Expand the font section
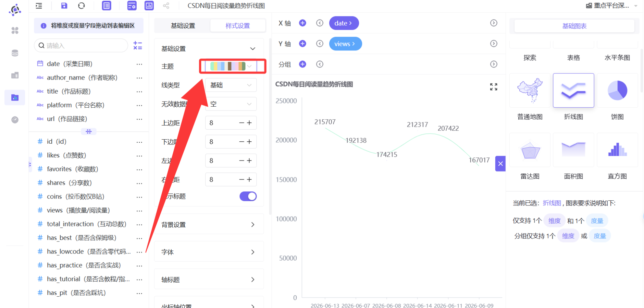This screenshot has height=308, width=644. [x=209, y=252]
